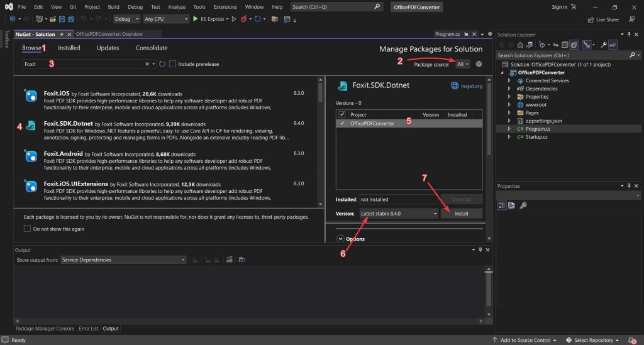644x345 pixels.
Task: Select the Foxit.iOS.UIExtensions package
Action: point(166,191)
